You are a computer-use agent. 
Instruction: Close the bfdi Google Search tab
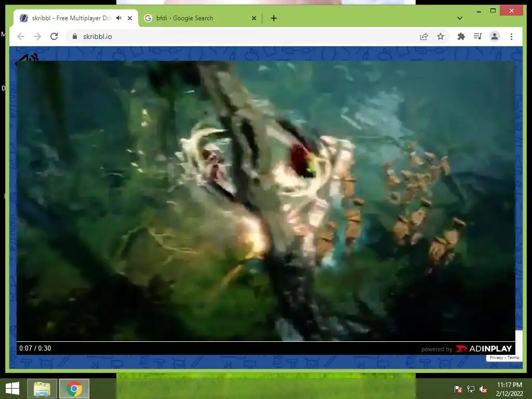pyautogui.click(x=254, y=18)
